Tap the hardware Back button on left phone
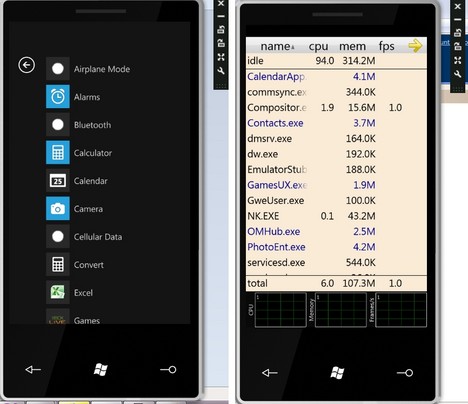Image resolution: width=468 pixels, height=404 pixels. [x=33, y=369]
